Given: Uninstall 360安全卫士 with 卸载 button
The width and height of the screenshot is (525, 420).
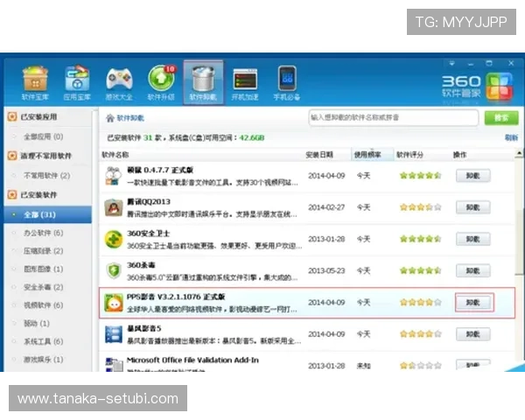Looking at the screenshot, I should click(x=473, y=239).
